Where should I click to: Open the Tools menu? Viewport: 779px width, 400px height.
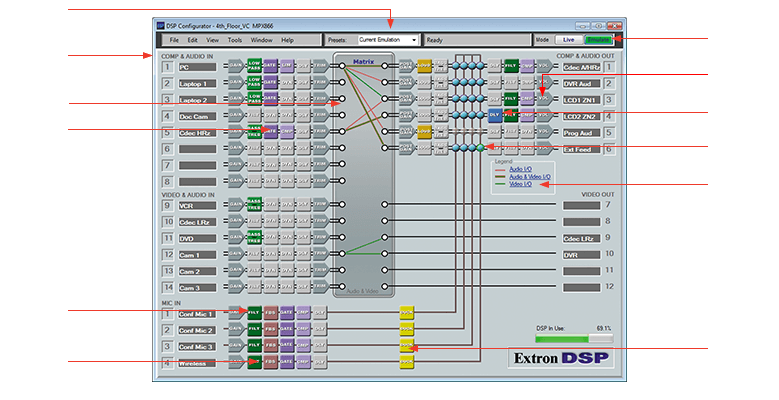(x=235, y=40)
